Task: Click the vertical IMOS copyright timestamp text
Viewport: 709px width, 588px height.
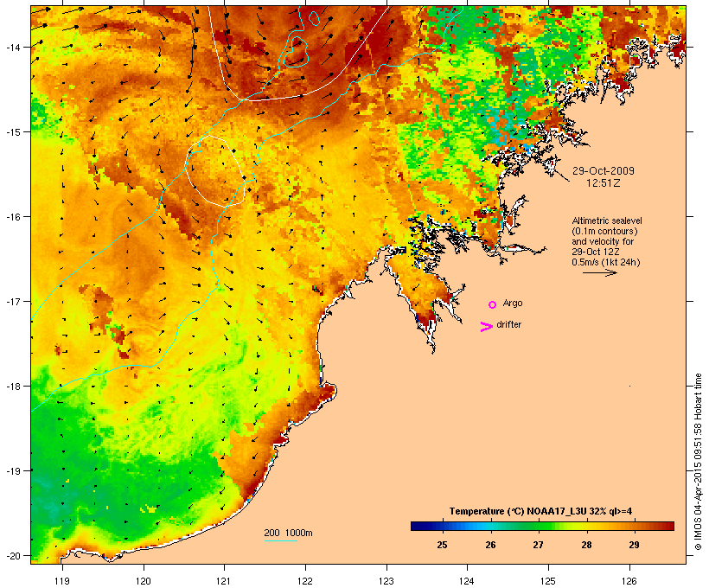Action: [698, 462]
